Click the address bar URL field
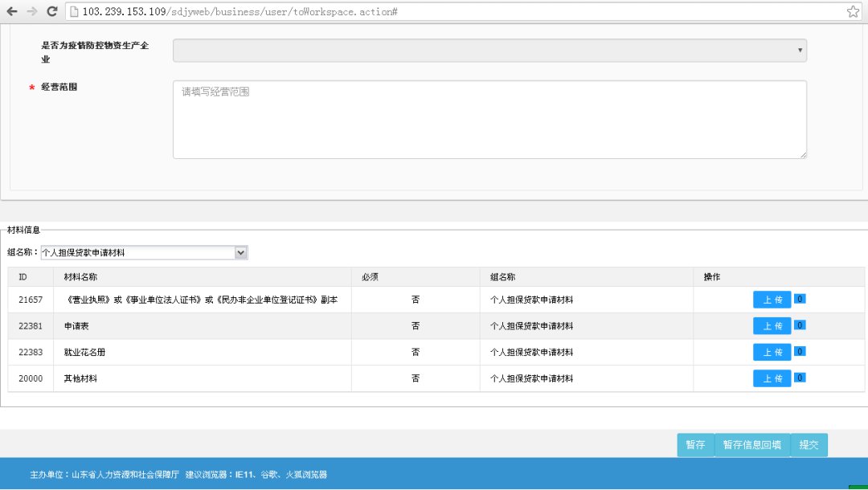The width and height of the screenshot is (868, 490). point(450,11)
